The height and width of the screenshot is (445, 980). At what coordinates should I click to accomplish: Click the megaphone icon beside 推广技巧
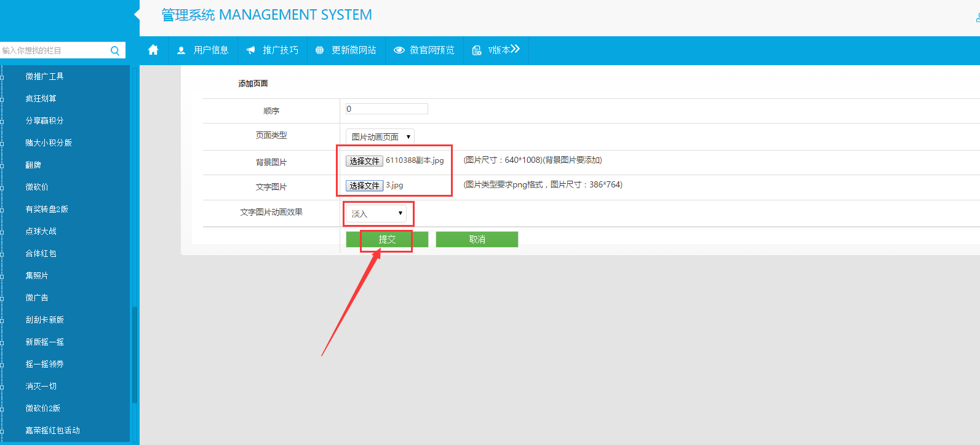(250, 50)
